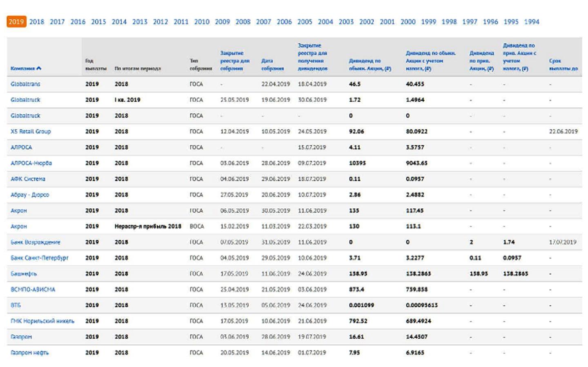Go to the 2016 year tab
Screen dimensions: 588x367
coord(78,22)
